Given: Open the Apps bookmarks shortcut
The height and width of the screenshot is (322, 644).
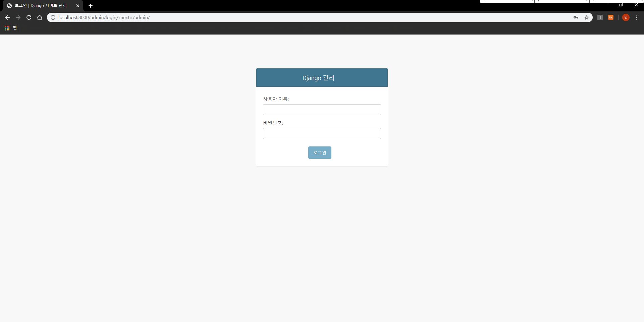Looking at the screenshot, I should click(11, 28).
